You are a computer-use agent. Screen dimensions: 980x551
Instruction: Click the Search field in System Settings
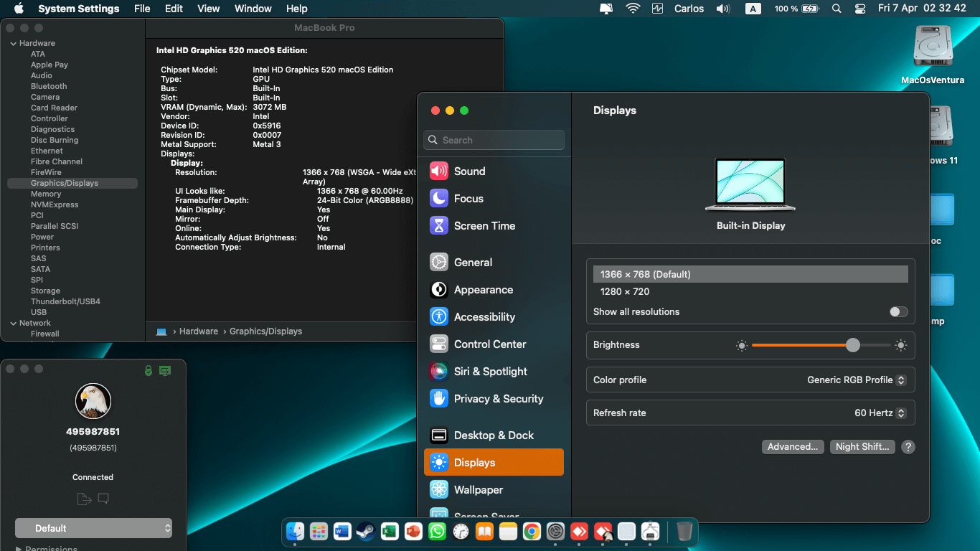click(494, 141)
